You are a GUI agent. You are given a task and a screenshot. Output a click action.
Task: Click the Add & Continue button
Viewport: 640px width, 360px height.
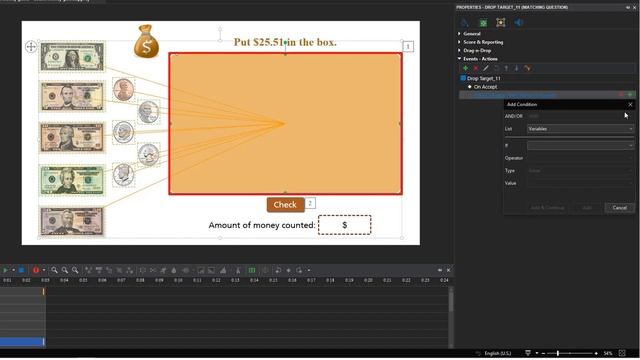[547, 208]
